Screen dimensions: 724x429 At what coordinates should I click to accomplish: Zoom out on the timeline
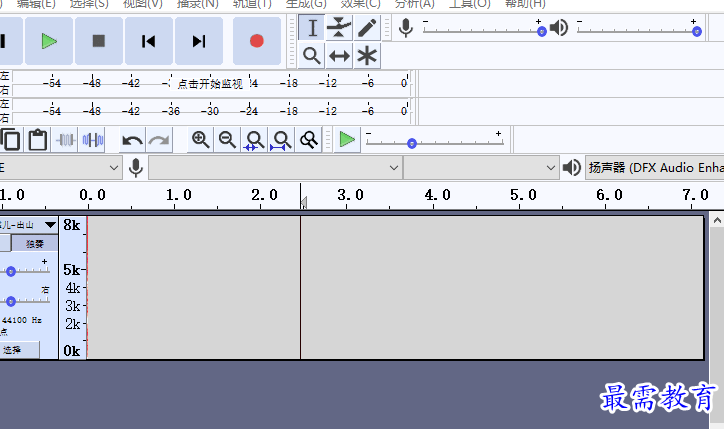(227, 140)
